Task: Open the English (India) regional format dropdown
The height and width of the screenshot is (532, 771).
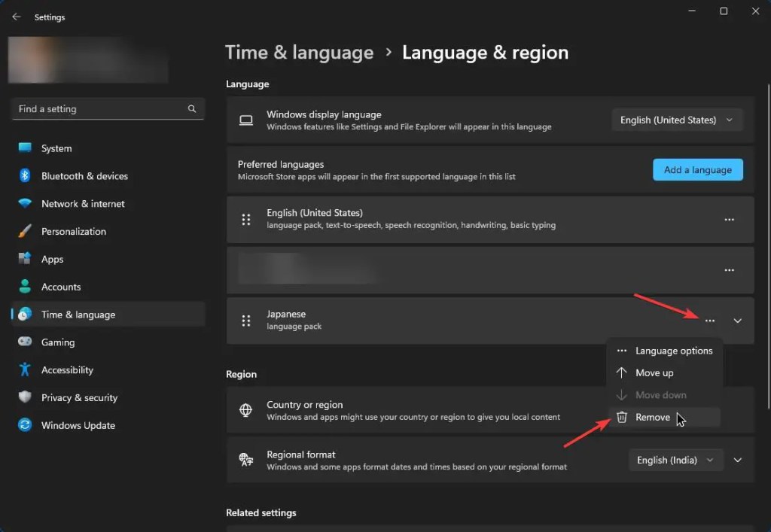Action: [x=675, y=461]
